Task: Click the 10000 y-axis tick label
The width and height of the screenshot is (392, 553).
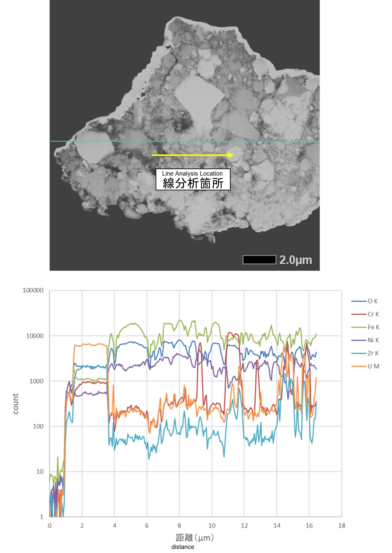Action: click(35, 336)
